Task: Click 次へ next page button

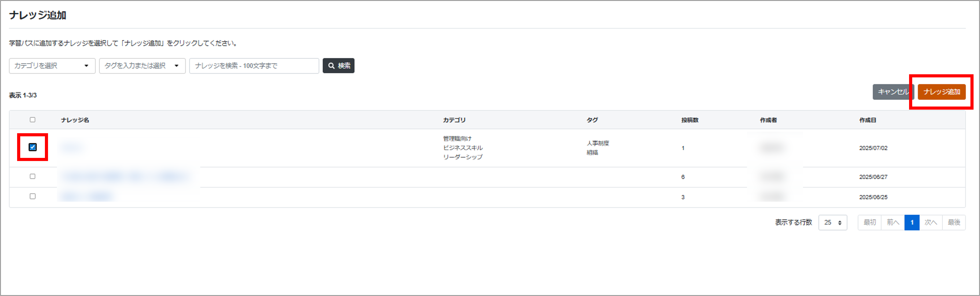Action: click(x=931, y=223)
